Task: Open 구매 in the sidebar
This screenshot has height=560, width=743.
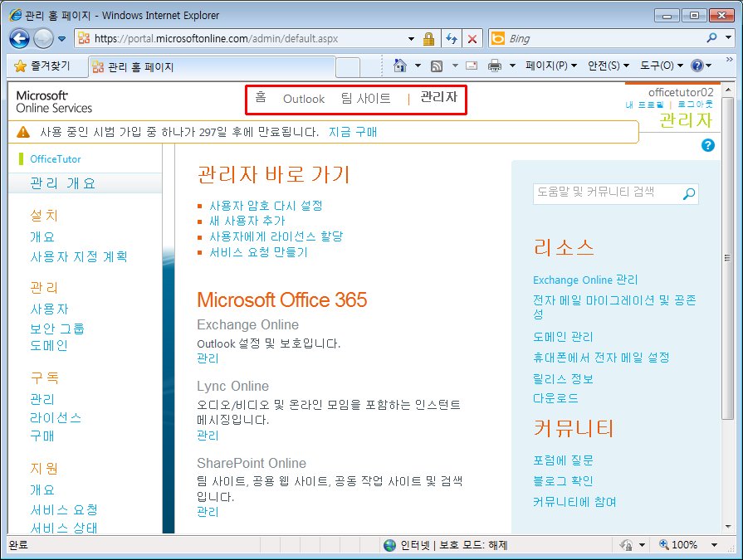Action: (x=42, y=436)
